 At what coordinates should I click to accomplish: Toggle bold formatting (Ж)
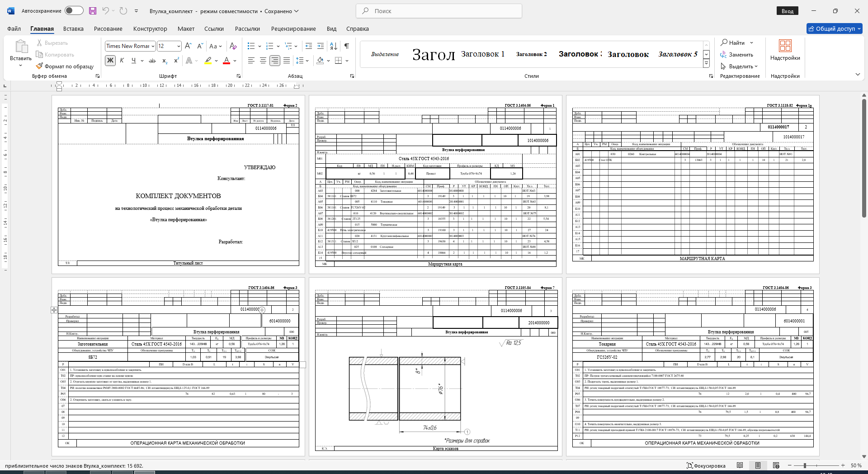click(110, 61)
